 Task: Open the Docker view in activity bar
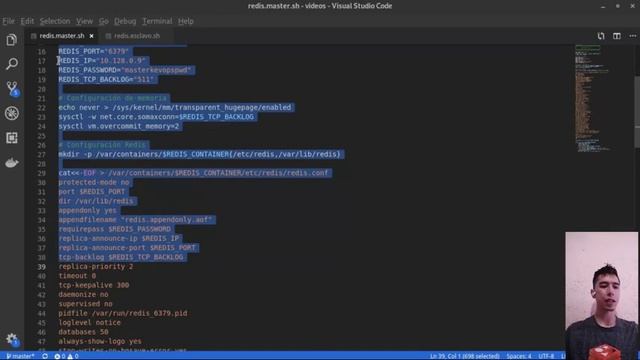(12, 163)
